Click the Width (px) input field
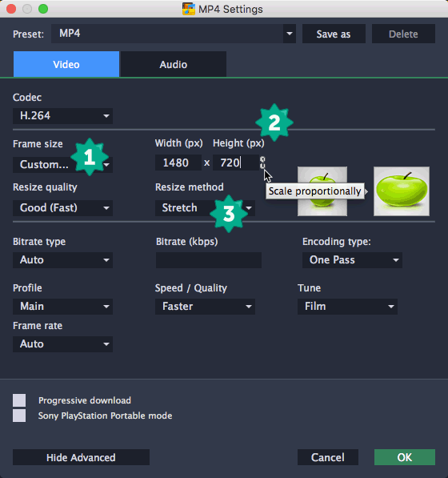 coord(178,163)
